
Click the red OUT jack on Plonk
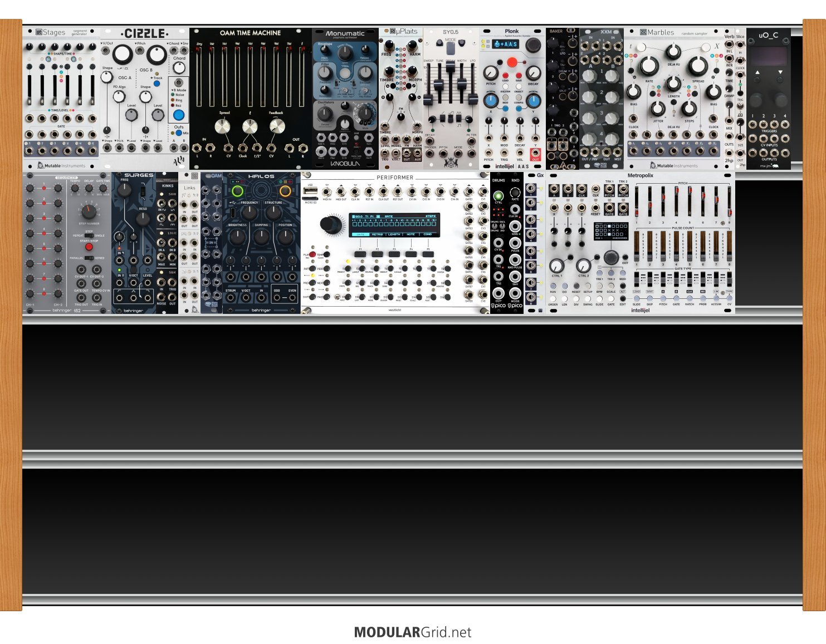pyautogui.click(x=535, y=152)
